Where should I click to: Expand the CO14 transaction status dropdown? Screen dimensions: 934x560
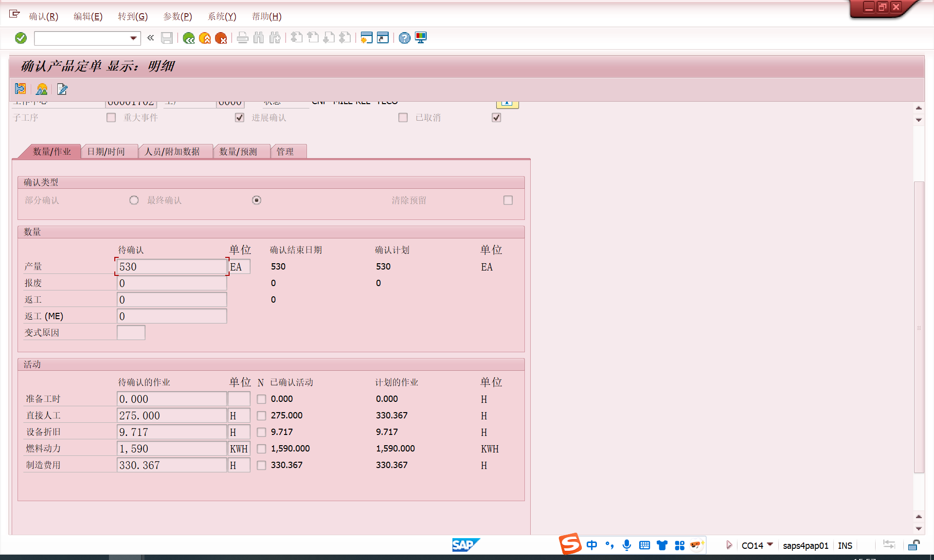pos(770,544)
